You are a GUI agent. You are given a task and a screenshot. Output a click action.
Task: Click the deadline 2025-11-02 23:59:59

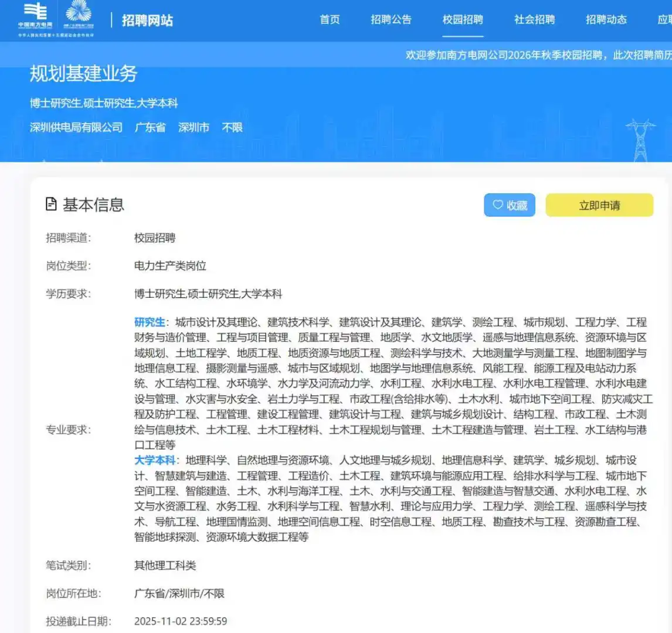pyautogui.click(x=181, y=621)
